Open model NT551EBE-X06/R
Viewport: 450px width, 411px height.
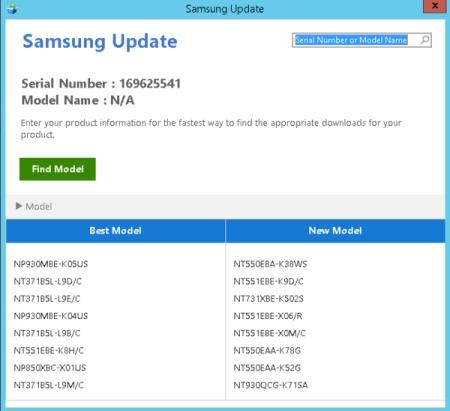[x=268, y=316]
